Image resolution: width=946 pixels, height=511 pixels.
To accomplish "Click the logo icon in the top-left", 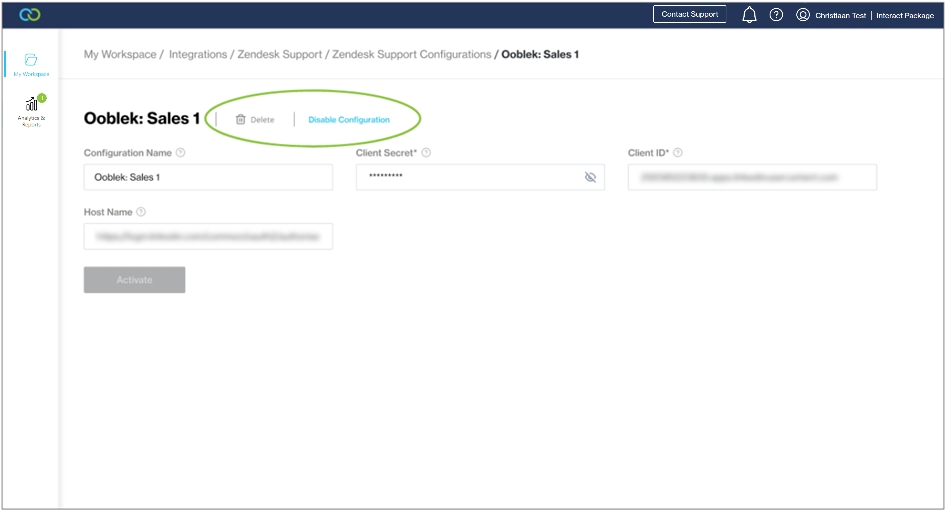I will pyautogui.click(x=30, y=15).
